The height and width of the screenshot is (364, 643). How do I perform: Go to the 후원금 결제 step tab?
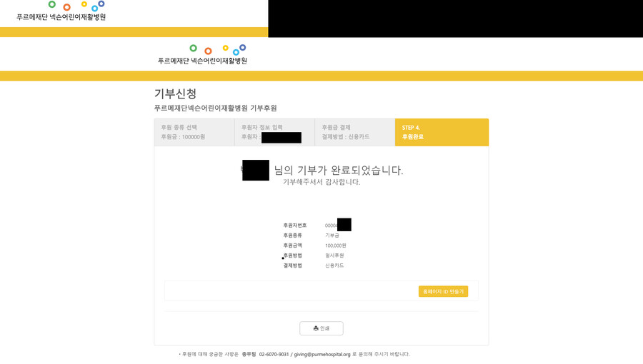coord(354,132)
